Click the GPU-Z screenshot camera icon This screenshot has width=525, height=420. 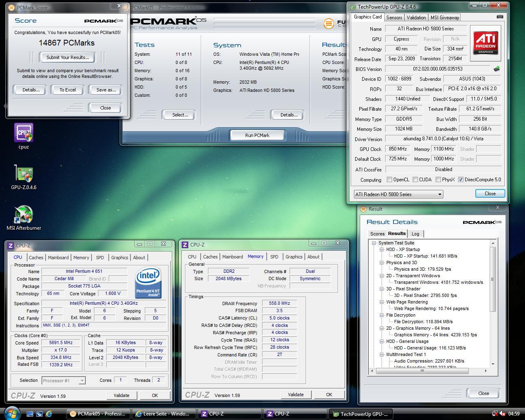click(499, 17)
